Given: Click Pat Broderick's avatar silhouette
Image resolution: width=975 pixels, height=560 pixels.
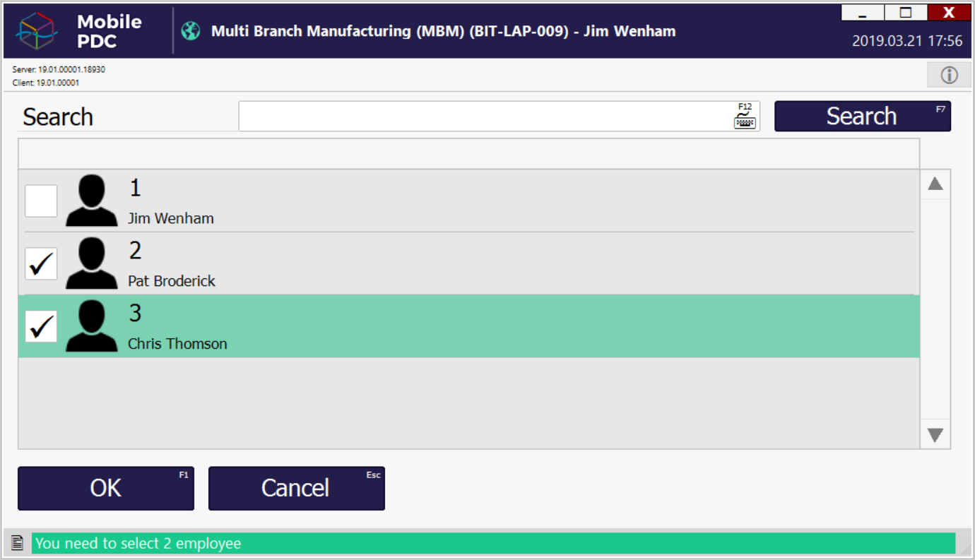Looking at the screenshot, I should (91, 263).
